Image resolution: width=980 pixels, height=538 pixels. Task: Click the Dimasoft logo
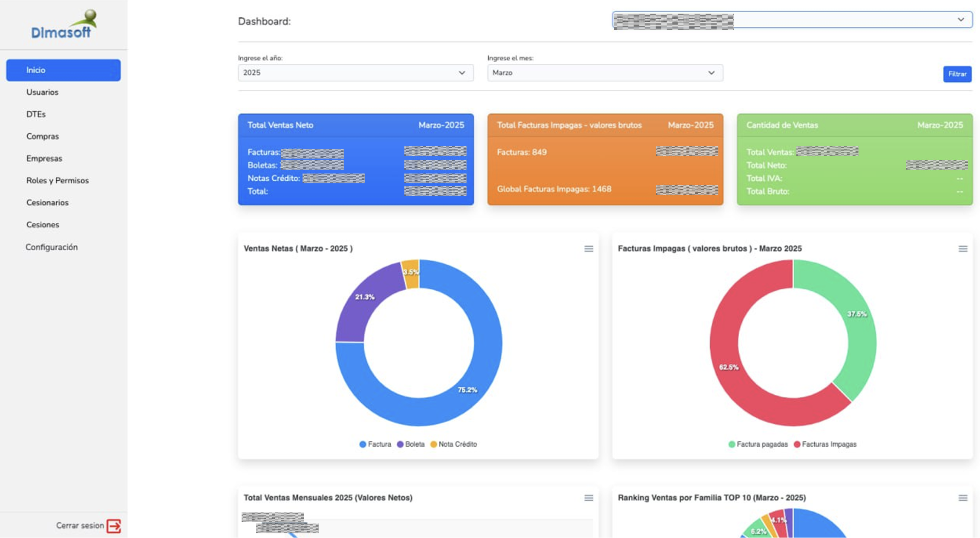click(x=63, y=25)
